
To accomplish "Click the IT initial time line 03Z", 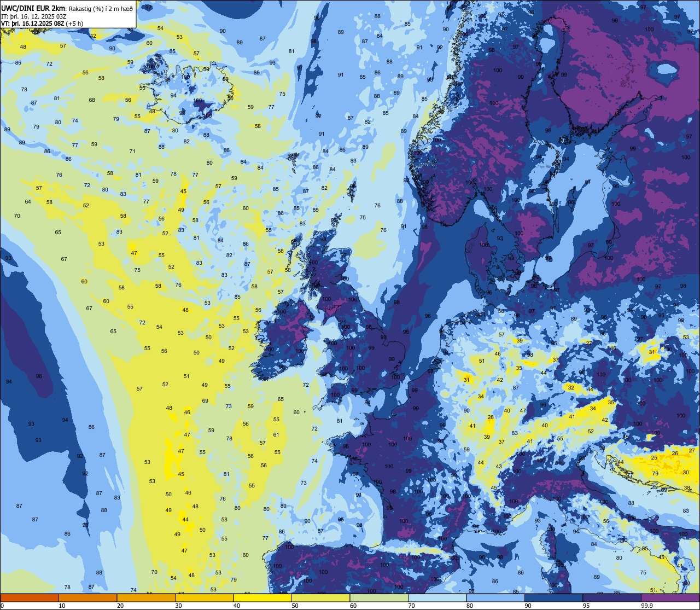I will 34,16.
